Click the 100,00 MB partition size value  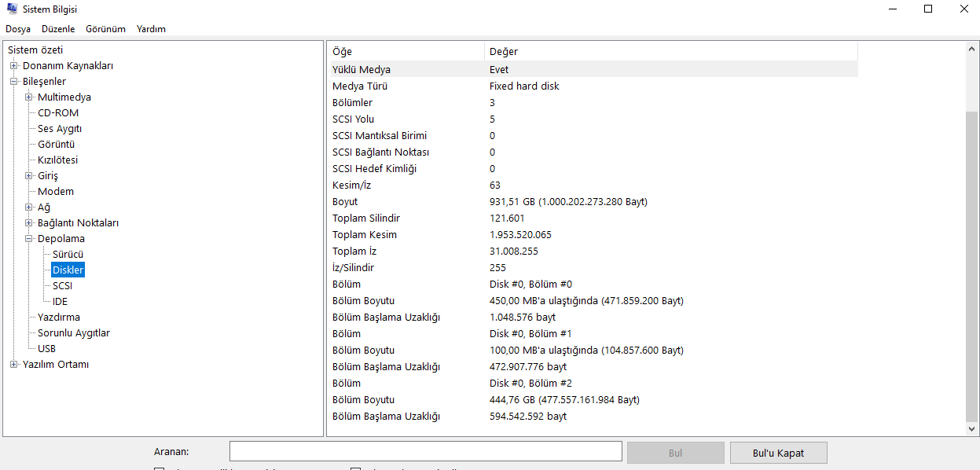click(x=586, y=351)
